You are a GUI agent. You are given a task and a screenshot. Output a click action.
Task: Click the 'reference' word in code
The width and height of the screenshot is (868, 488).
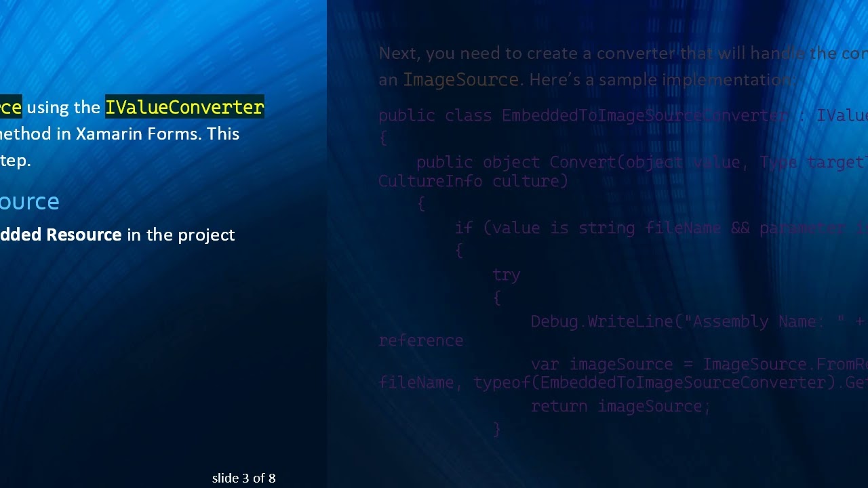point(421,340)
